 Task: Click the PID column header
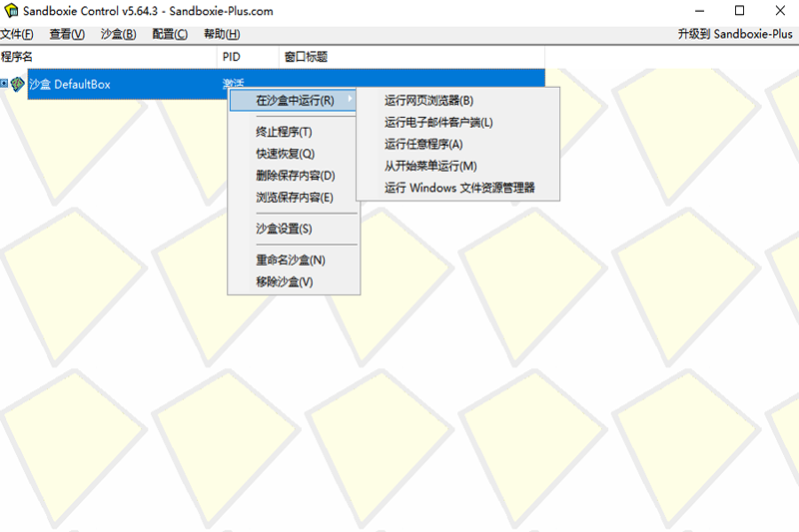coord(248,57)
